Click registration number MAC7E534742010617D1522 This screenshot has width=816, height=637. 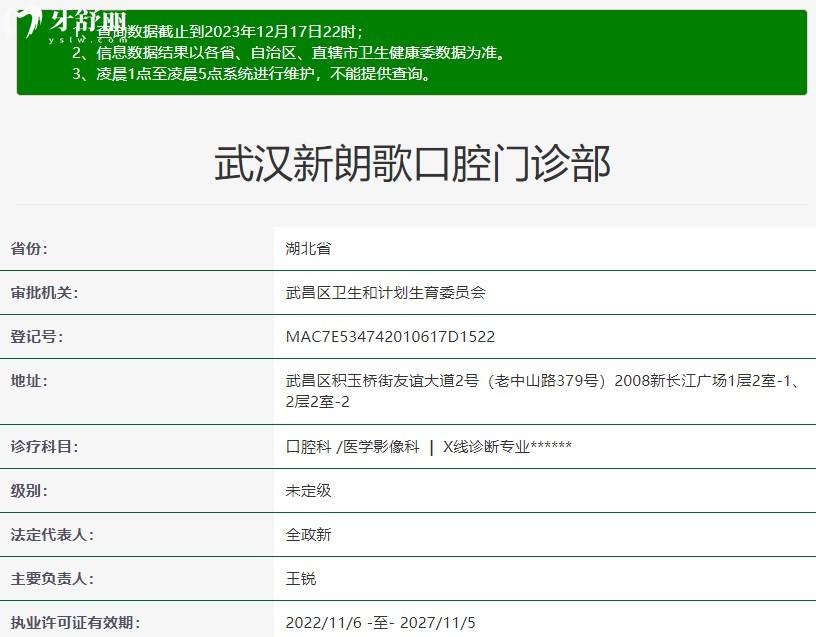[390, 337]
